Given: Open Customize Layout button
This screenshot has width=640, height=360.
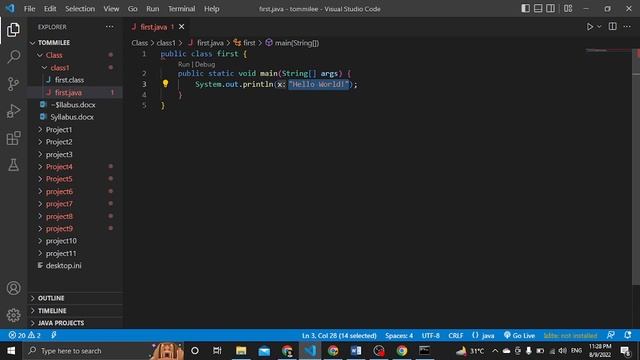Looking at the screenshot, I should (x=568, y=9).
